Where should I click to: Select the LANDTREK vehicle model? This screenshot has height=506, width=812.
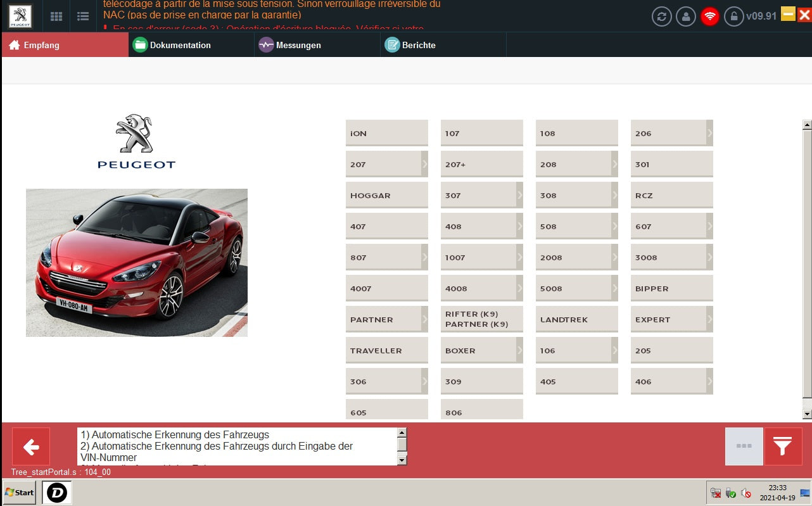pyautogui.click(x=576, y=319)
